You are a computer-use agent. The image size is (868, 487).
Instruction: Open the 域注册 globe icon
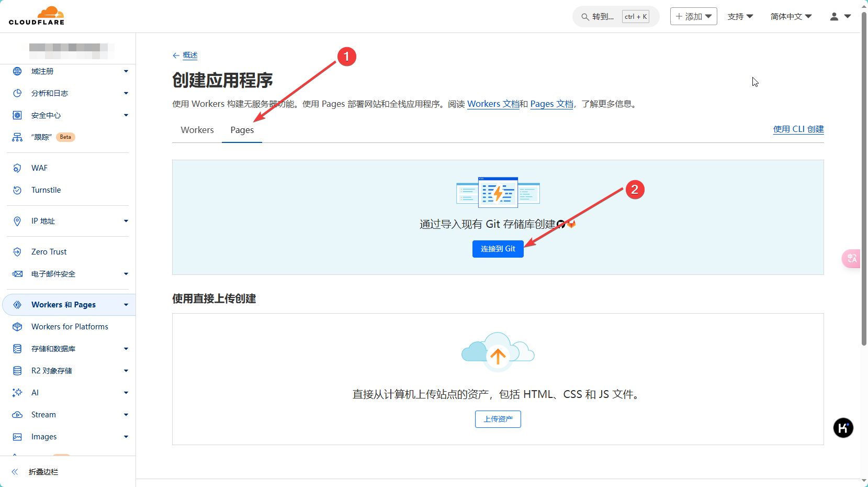[x=17, y=71]
